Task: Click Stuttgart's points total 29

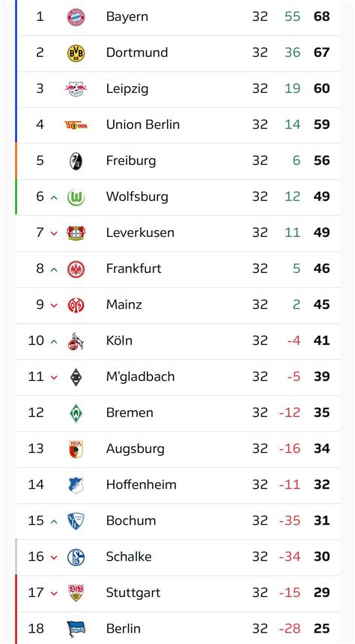Action: pyautogui.click(x=322, y=593)
